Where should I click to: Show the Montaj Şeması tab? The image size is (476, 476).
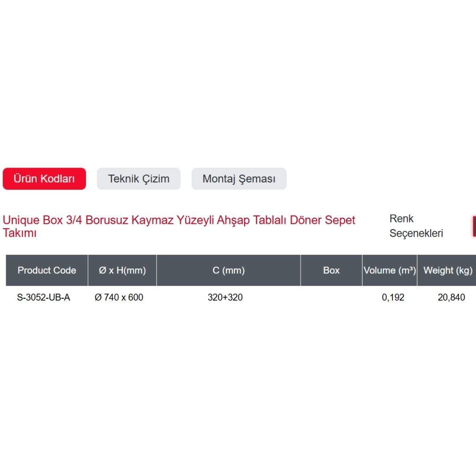239,178
